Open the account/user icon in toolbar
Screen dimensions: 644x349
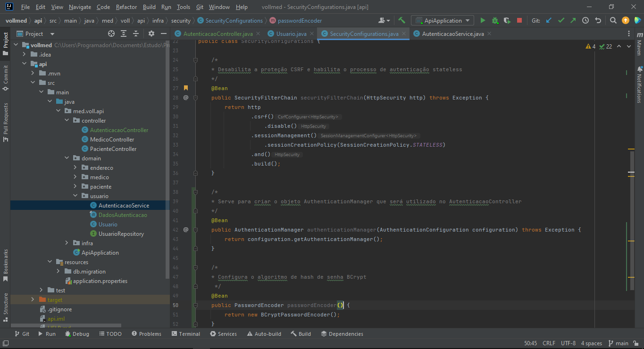(384, 21)
